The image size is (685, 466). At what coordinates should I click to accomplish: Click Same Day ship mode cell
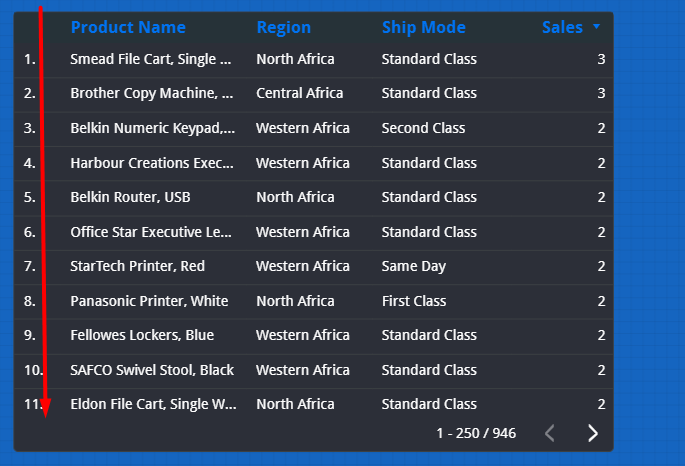point(413,266)
